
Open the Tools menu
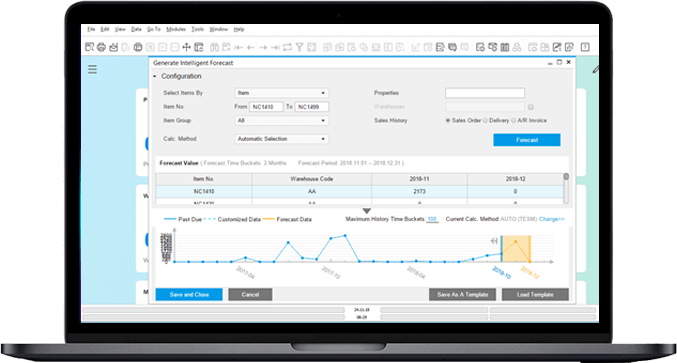point(198,29)
